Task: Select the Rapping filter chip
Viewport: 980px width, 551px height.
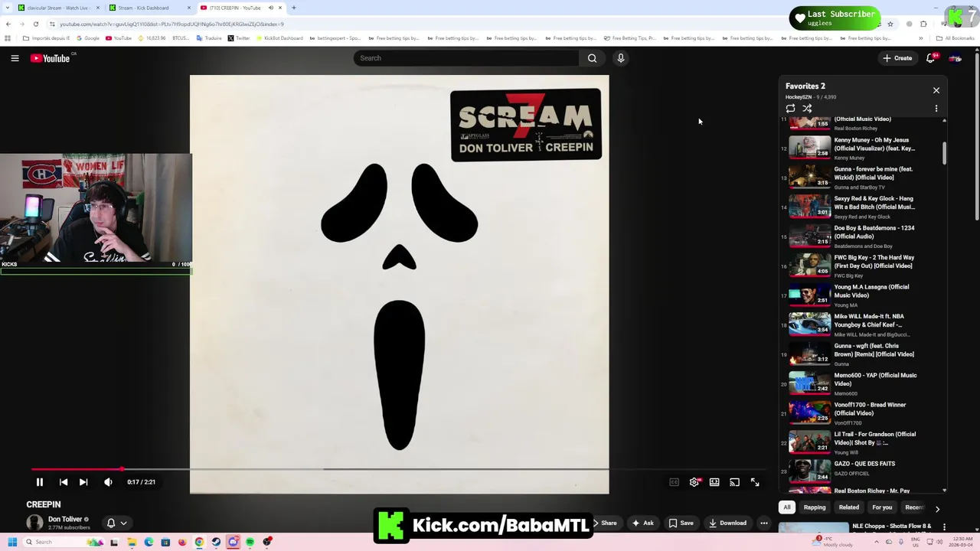Action: [x=815, y=507]
